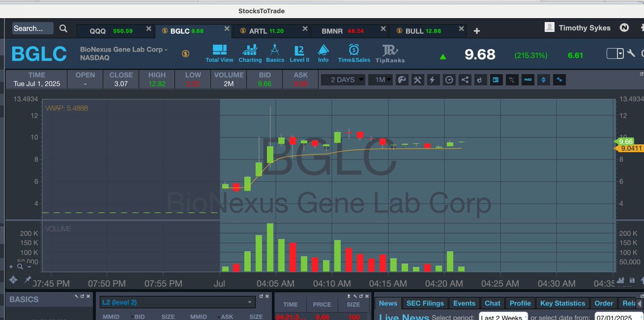
Task: Close the ARTL ticker tab
Action: 304,29
